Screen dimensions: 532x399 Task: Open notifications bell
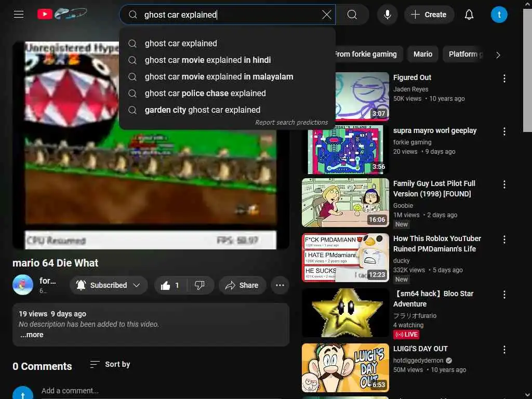click(x=469, y=15)
